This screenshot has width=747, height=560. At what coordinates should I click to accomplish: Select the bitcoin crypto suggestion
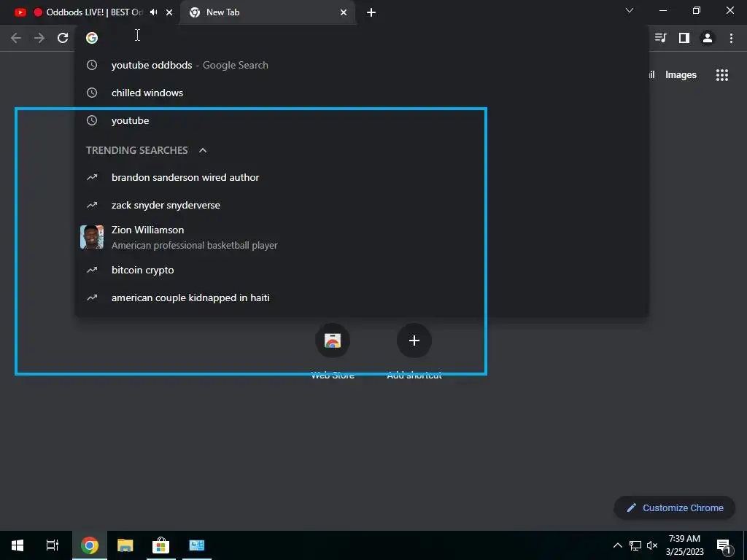tap(362, 270)
